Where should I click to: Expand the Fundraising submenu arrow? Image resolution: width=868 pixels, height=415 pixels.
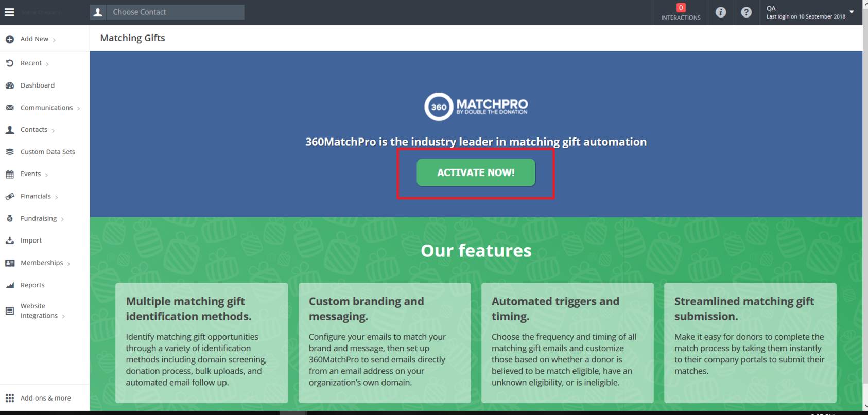pyautogui.click(x=62, y=219)
